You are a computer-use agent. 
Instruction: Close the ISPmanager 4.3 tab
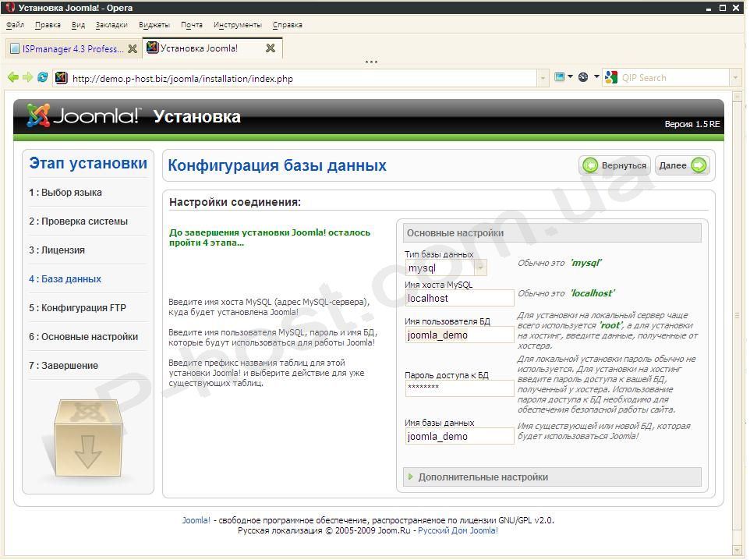133,49
